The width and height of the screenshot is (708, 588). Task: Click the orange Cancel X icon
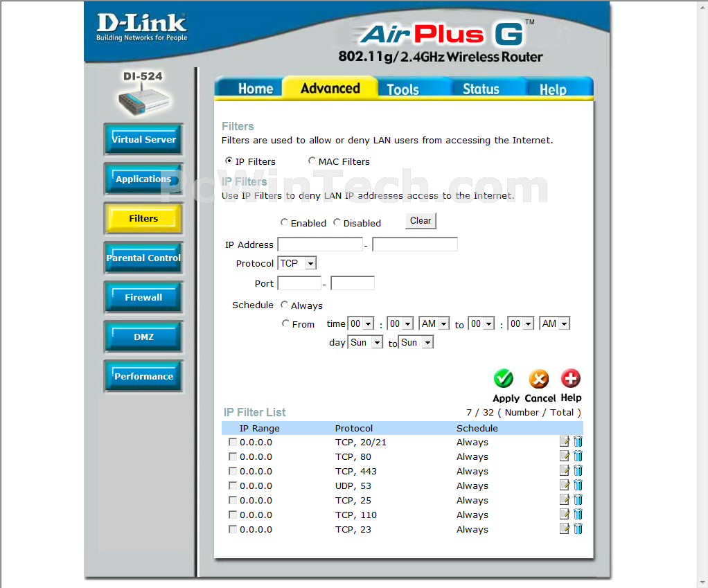pos(539,379)
